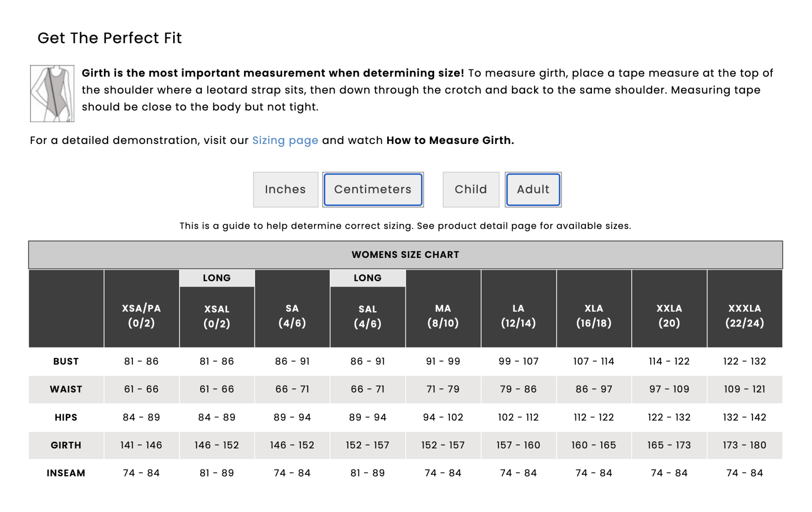Click the XSAL (0/2) long size header

point(217,316)
